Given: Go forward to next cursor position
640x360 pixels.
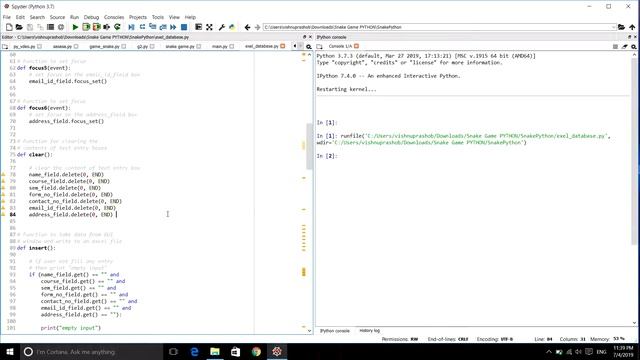Looking at the screenshot, I should point(258,27).
